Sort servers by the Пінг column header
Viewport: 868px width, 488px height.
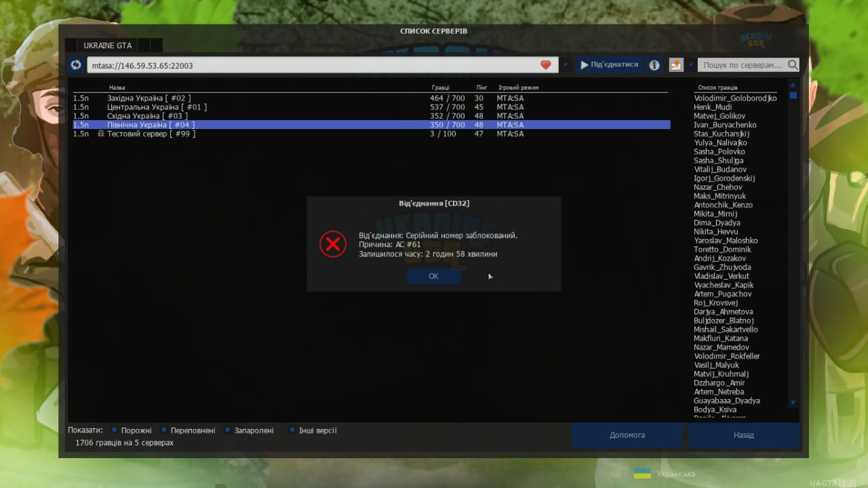coord(481,88)
